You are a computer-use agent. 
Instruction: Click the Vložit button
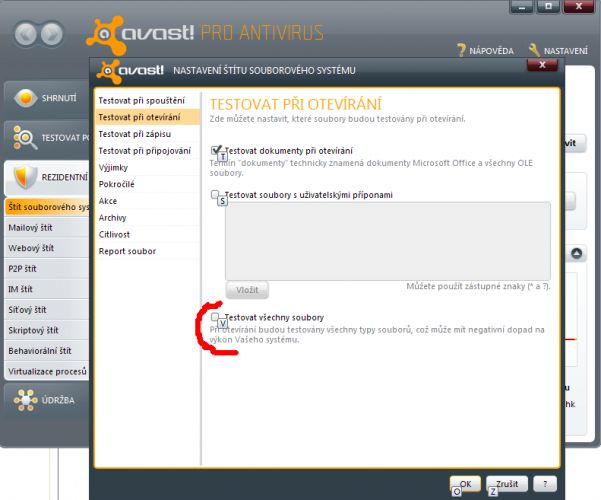pos(247,290)
